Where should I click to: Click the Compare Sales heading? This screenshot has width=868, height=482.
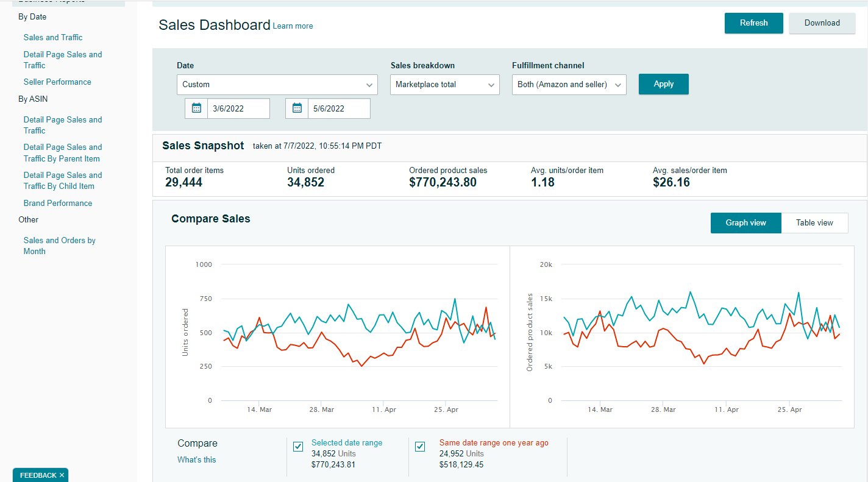point(211,219)
